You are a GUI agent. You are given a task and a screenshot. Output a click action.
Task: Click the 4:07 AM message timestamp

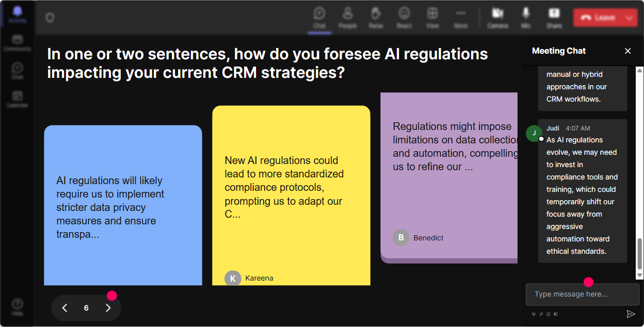coord(578,128)
